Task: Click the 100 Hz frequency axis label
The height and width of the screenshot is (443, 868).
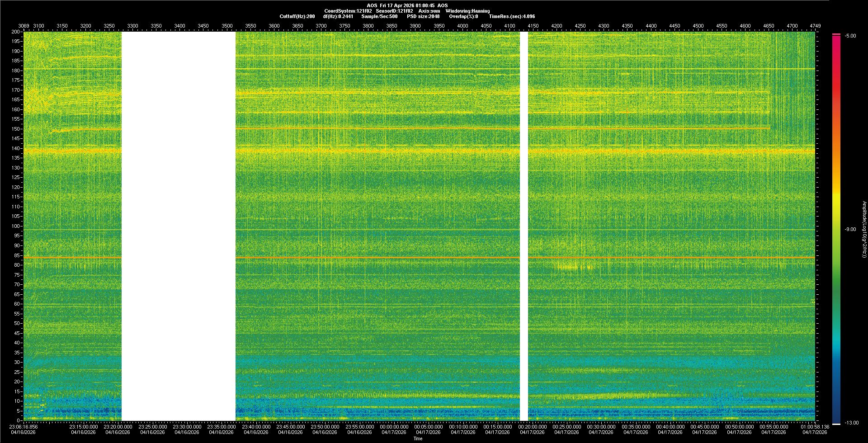Action: pos(16,226)
